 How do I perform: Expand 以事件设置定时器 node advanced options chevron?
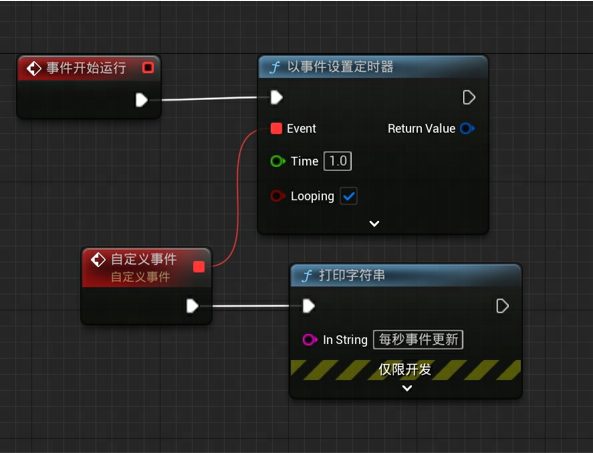(x=374, y=223)
